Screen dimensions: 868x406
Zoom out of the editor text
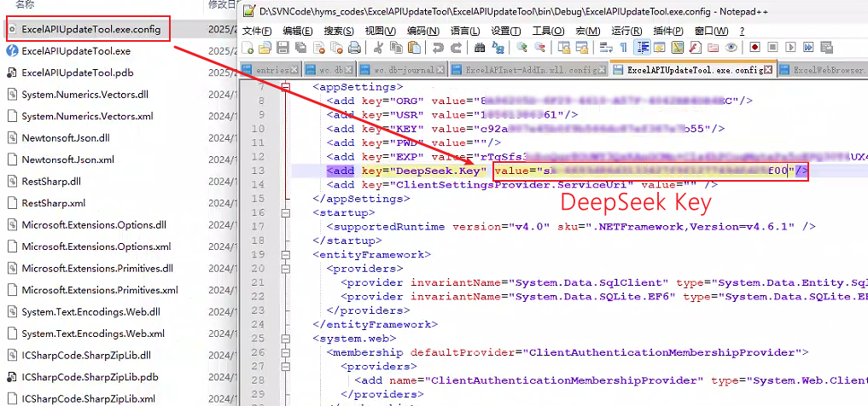coord(539,48)
